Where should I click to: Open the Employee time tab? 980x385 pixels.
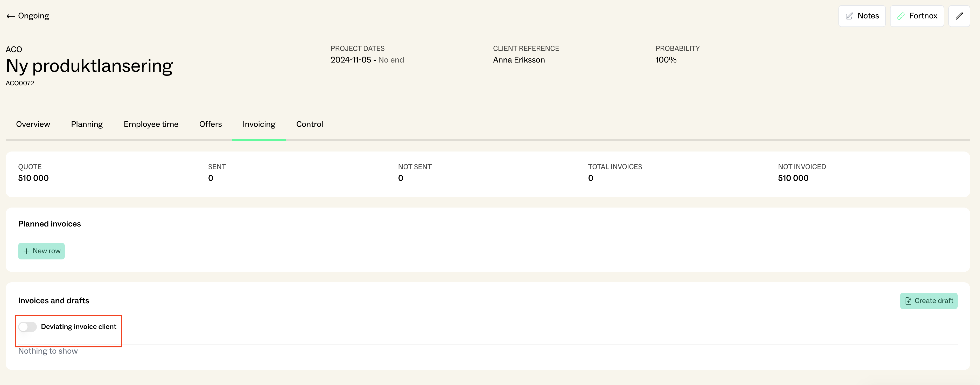point(151,124)
